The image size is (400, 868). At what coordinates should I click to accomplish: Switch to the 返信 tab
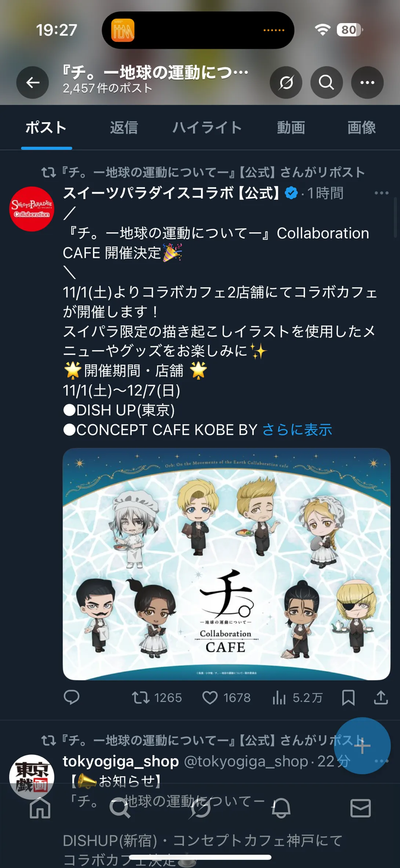(x=124, y=127)
